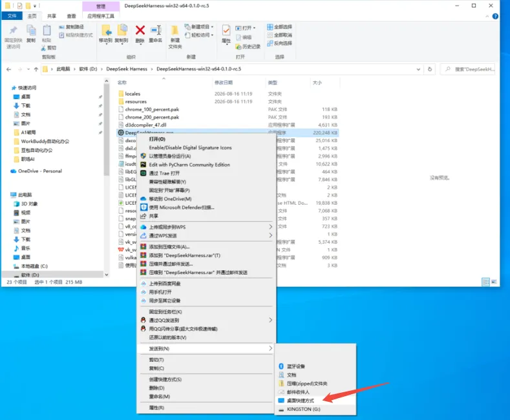Switch to the 查看 ribbon tab
Image resolution: width=510 pixels, height=420 pixels.
point(71,16)
